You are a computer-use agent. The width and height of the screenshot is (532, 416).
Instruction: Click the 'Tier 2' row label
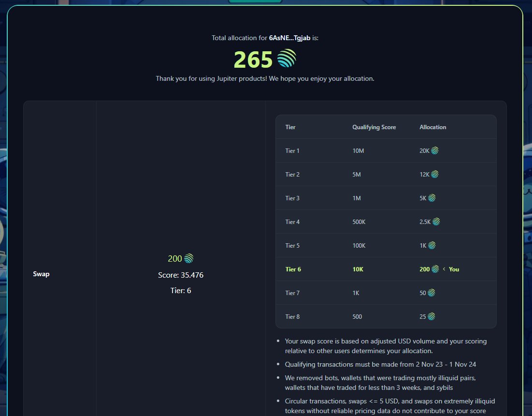[x=292, y=175]
